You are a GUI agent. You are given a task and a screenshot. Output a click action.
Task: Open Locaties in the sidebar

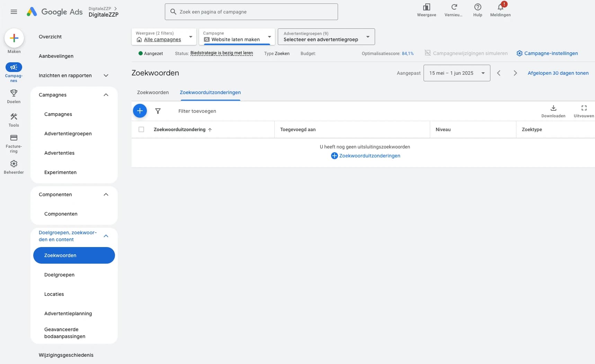54,294
